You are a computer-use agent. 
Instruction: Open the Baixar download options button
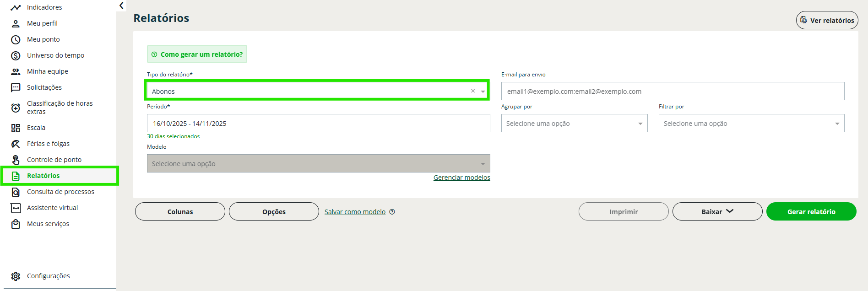tap(717, 212)
